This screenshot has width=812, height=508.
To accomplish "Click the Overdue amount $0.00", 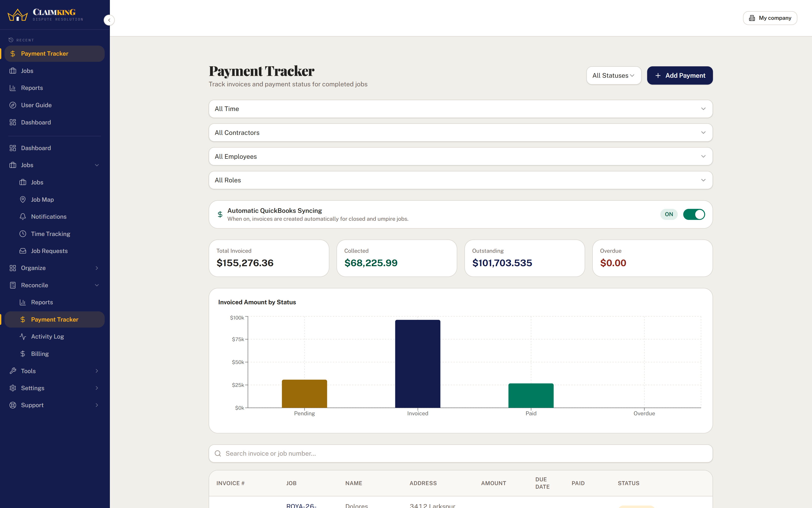I will tap(613, 263).
